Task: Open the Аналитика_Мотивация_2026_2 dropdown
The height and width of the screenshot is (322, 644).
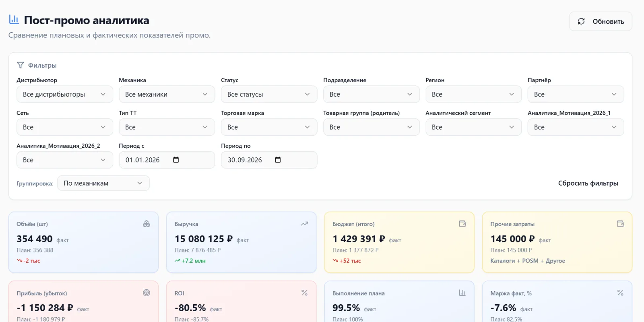Action: [x=65, y=160]
